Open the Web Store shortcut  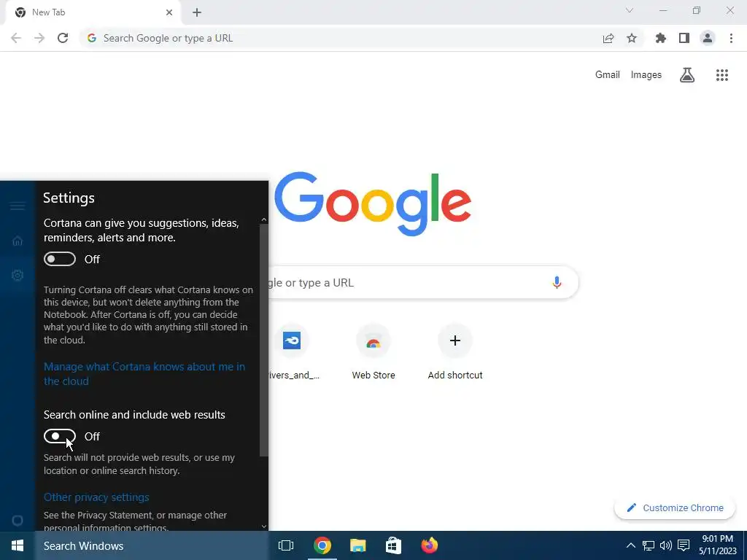(x=373, y=352)
